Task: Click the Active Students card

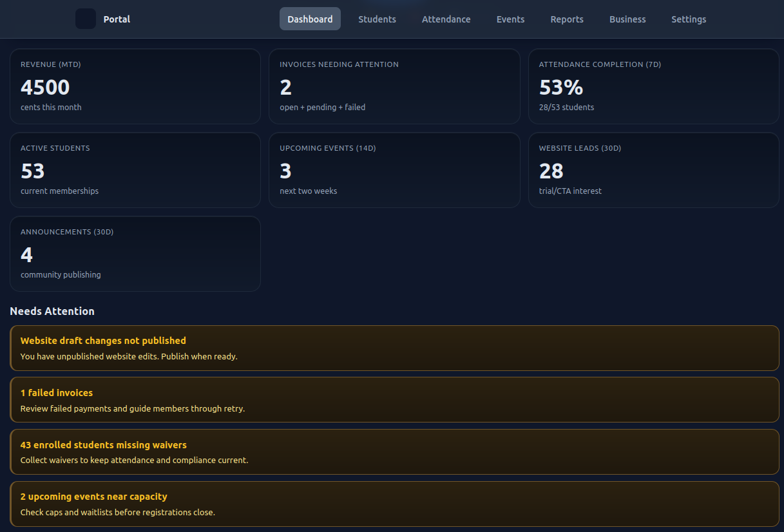Action: pyautogui.click(x=135, y=170)
